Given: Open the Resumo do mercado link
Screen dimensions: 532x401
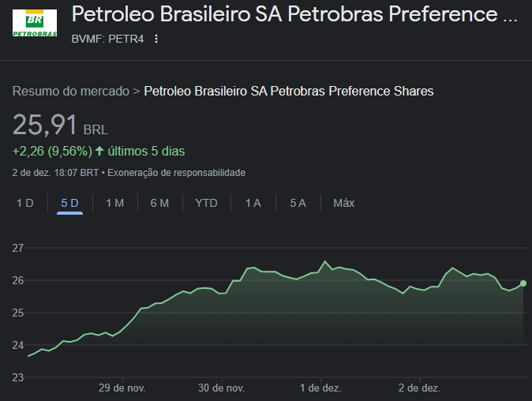Looking at the screenshot, I should pyautogui.click(x=70, y=91).
